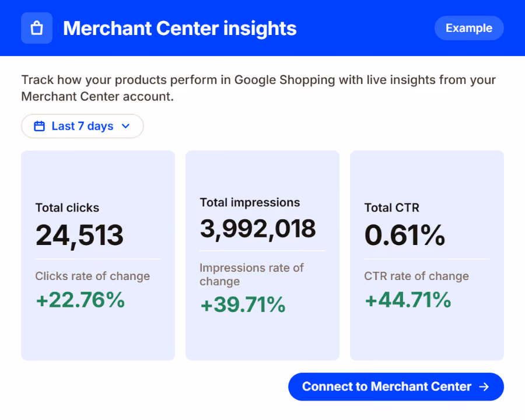Click the Example badge
Viewport: 525px width, 420px height.
pos(469,28)
